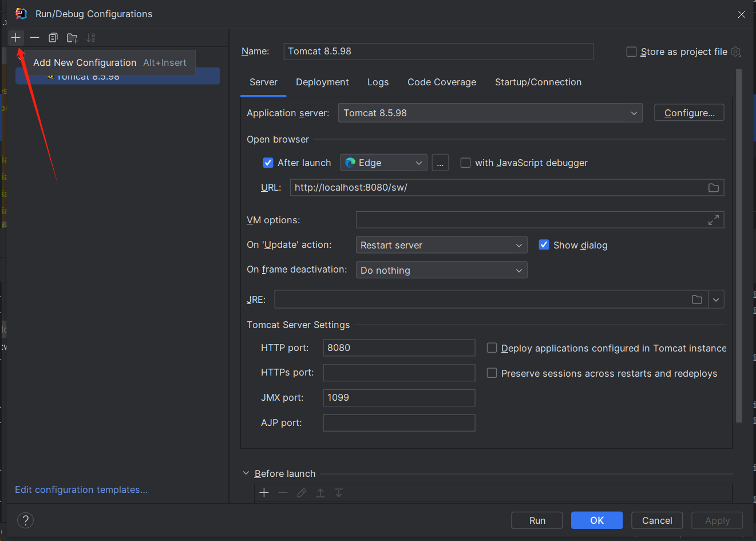
Task: Click the Run button
Action: point(537,520)
